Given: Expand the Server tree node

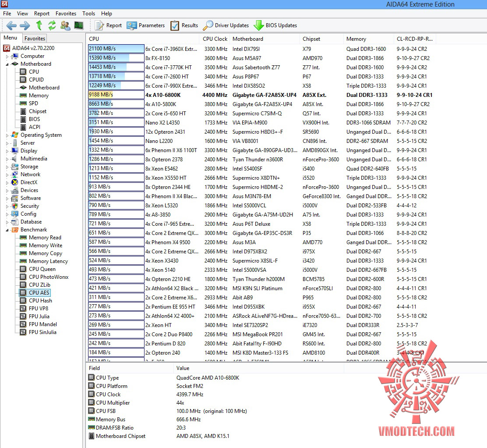Looking at the screenshot, I should click(x=7, y=143).
